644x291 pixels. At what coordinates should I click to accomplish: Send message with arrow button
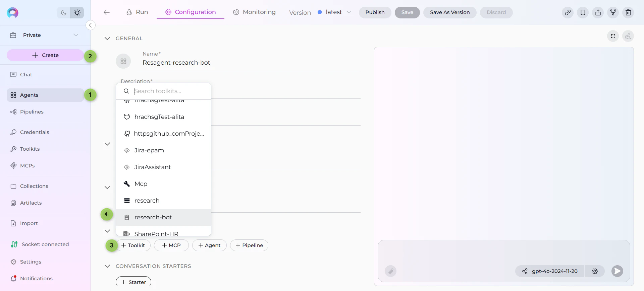tap(617, 271)
